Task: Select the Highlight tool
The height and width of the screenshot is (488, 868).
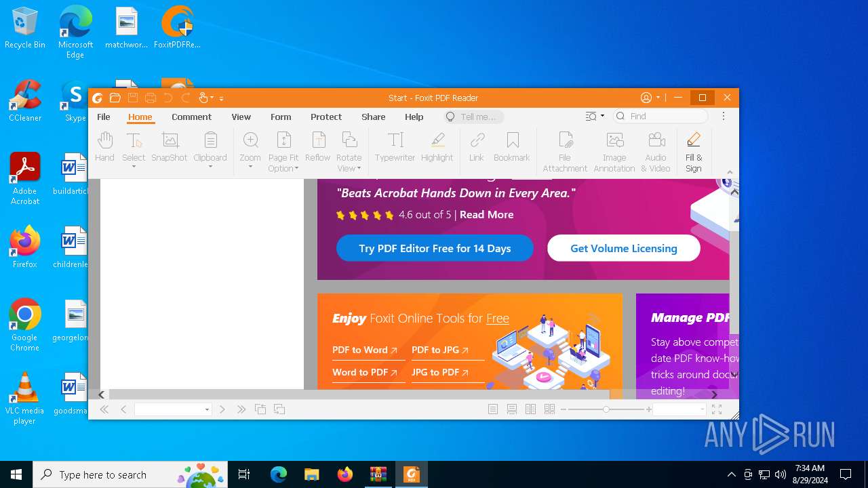Action: coord(437,148)
